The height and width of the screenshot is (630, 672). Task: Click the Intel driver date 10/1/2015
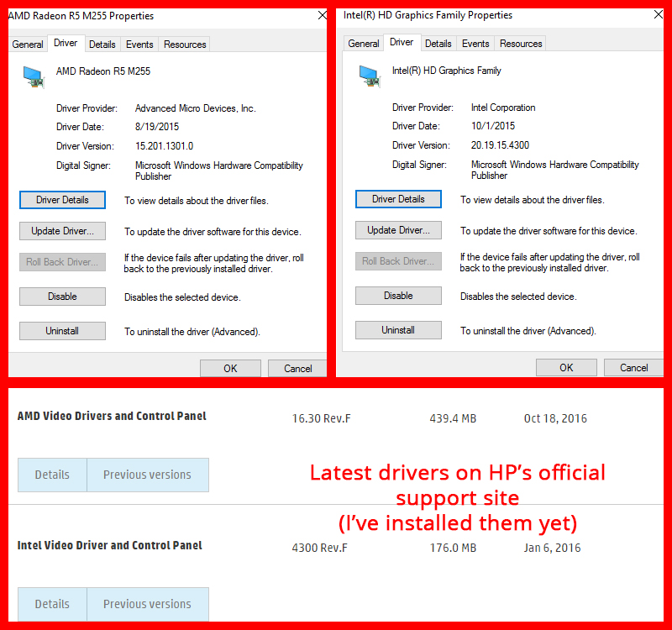(493, 126)
